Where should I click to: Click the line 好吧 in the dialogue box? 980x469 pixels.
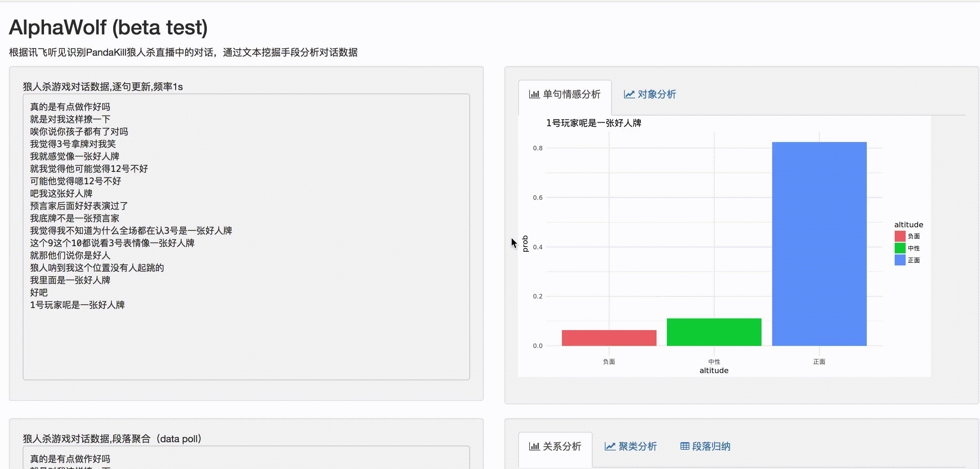pyautogui.click(x=39, y=293)
